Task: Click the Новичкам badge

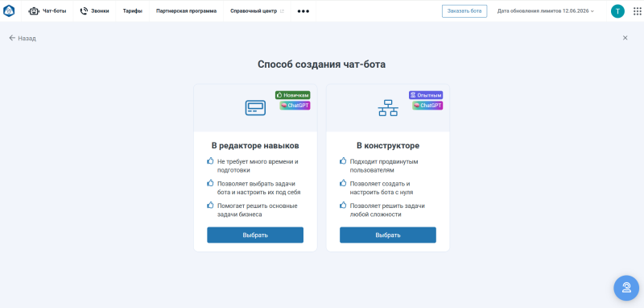Action: pyautogui.click(x=292, y=95)
